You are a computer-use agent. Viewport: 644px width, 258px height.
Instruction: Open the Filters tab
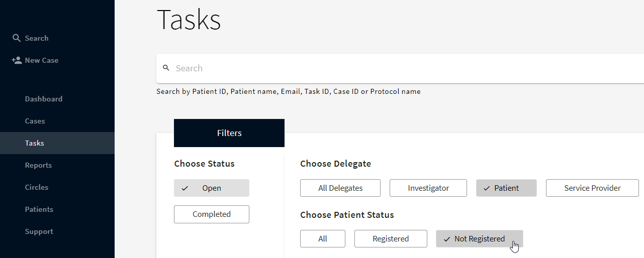(x=229, y=133)
